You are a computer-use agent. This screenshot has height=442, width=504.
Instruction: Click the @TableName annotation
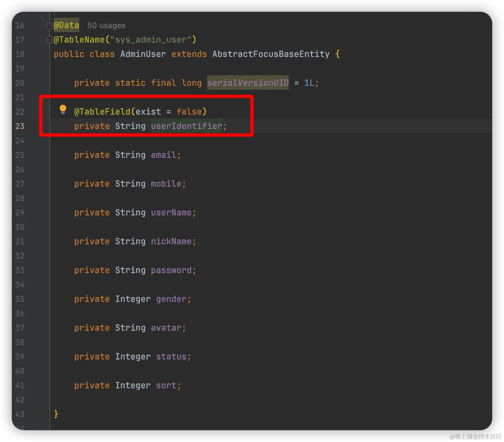(79, 40)
